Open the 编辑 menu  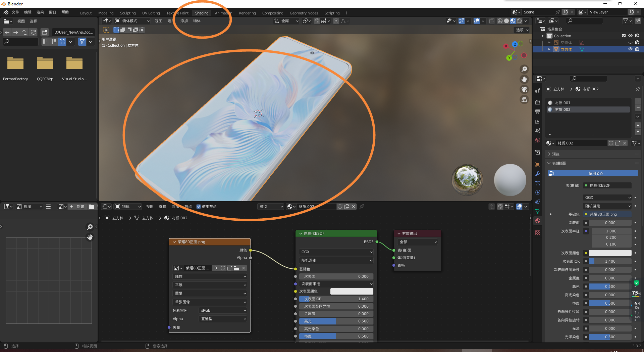coord(28,12)
